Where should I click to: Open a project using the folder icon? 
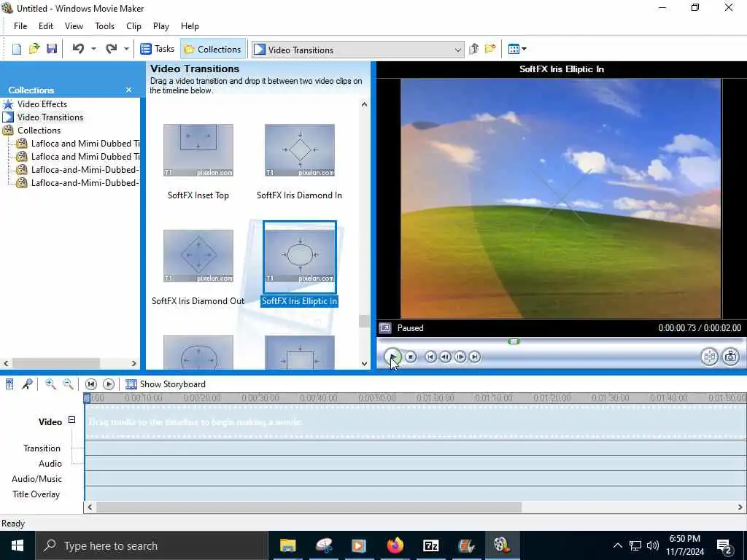tap(34, 49)
